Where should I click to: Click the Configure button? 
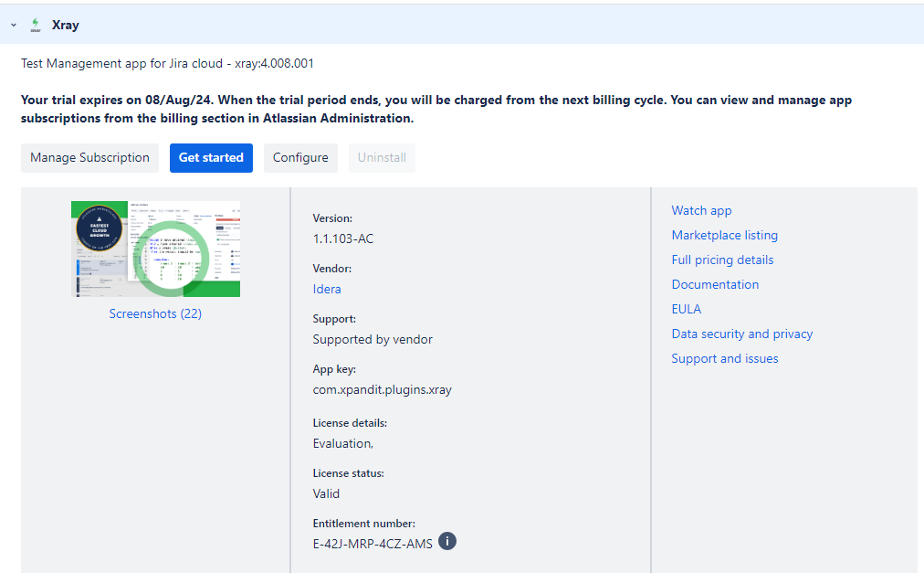tap(300, 157)
